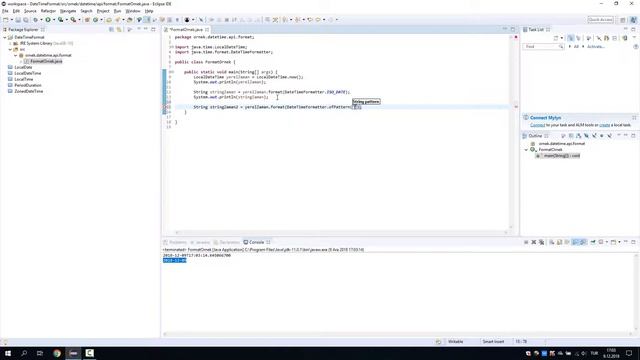Collapse FormatOrnek class in Outline view
This screenshot has width=640, height=360.
point(526,150)
